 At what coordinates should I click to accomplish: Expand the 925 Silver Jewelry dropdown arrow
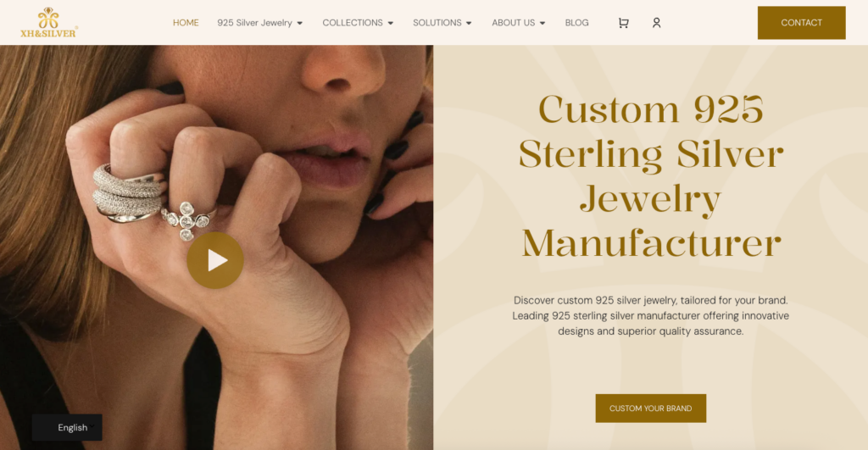click(x=300, y=23)
